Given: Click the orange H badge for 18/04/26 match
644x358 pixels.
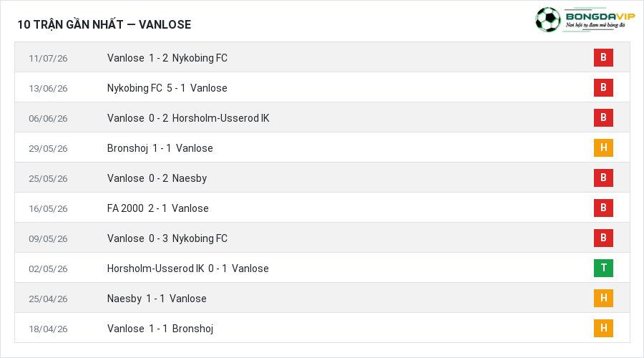Looking at the screenshot, I should pos(603,328).
